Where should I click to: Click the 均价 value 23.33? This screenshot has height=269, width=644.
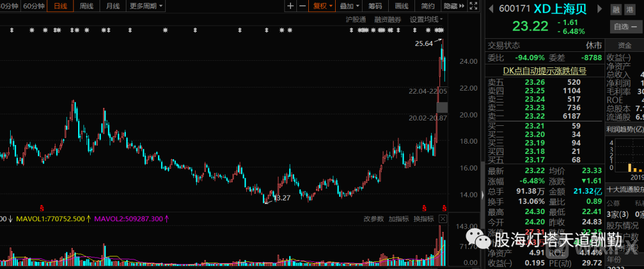click(x=592, y=171)
